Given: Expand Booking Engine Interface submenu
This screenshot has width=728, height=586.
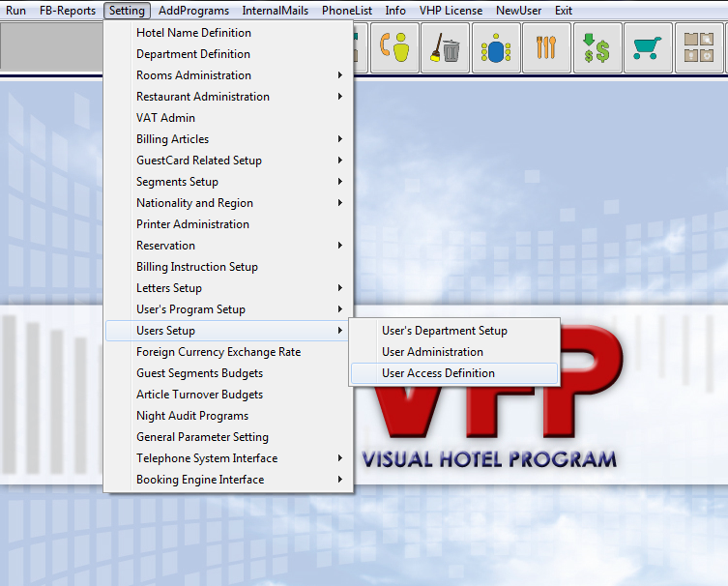Looking at the screenshot, I should pyautogui.click(x=227, y=480).
